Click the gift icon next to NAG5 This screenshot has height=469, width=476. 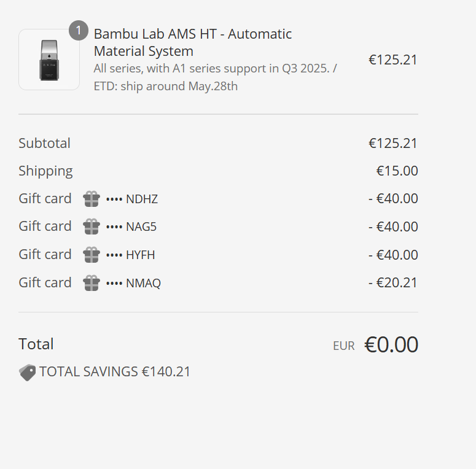[x=92, y=227]
